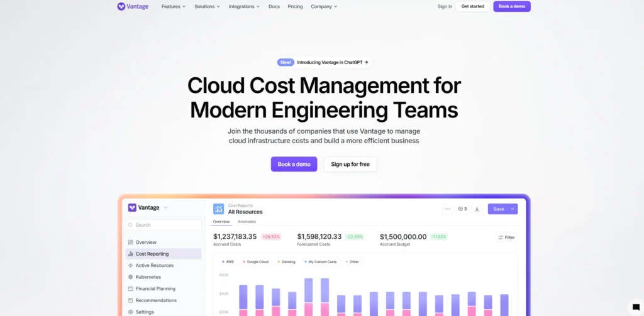Switch to the Anomalies tab
Image resolution: width=644 pixels, height=316 pixels.
[x=247, y=222]
